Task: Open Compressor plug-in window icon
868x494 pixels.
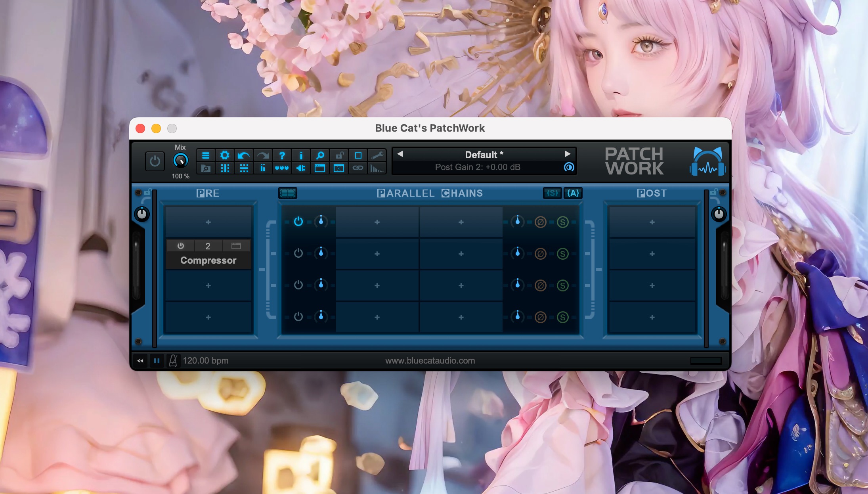Action: coord(236,246)
